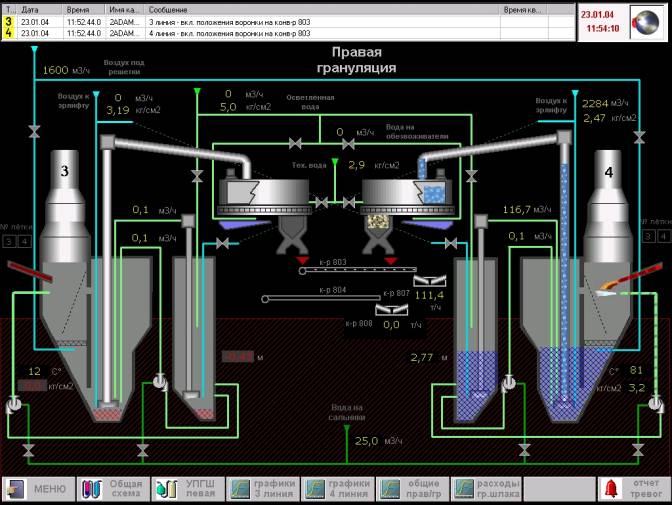The image size is (672, 505).
Task: Open расходы гр.шлака flow charts
Action: point(486,489)
